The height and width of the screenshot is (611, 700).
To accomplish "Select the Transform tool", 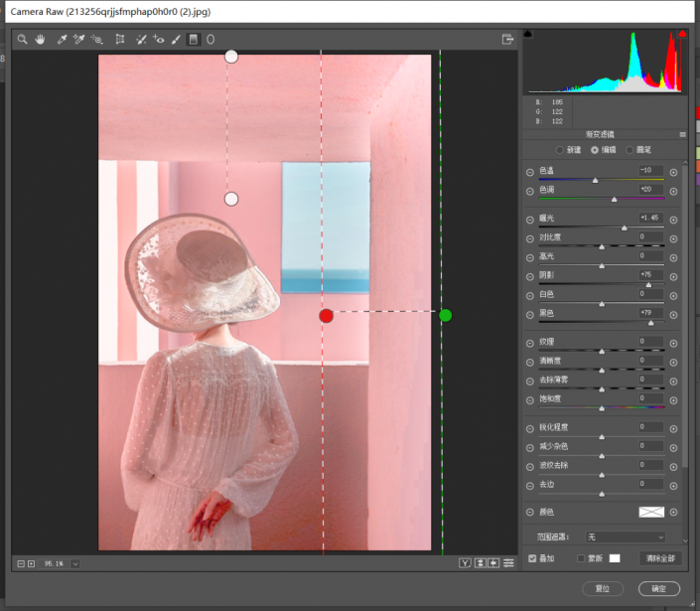I will (120, 40).
